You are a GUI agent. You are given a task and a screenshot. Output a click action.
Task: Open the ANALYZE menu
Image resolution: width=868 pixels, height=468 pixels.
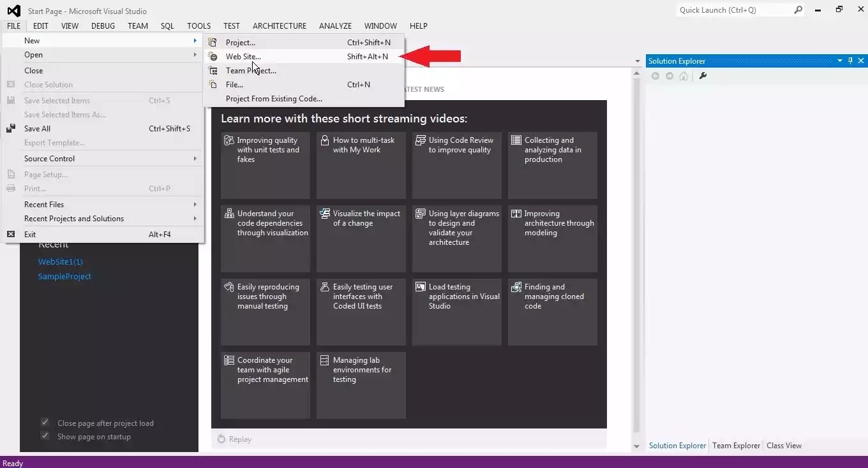pos(335,26)
